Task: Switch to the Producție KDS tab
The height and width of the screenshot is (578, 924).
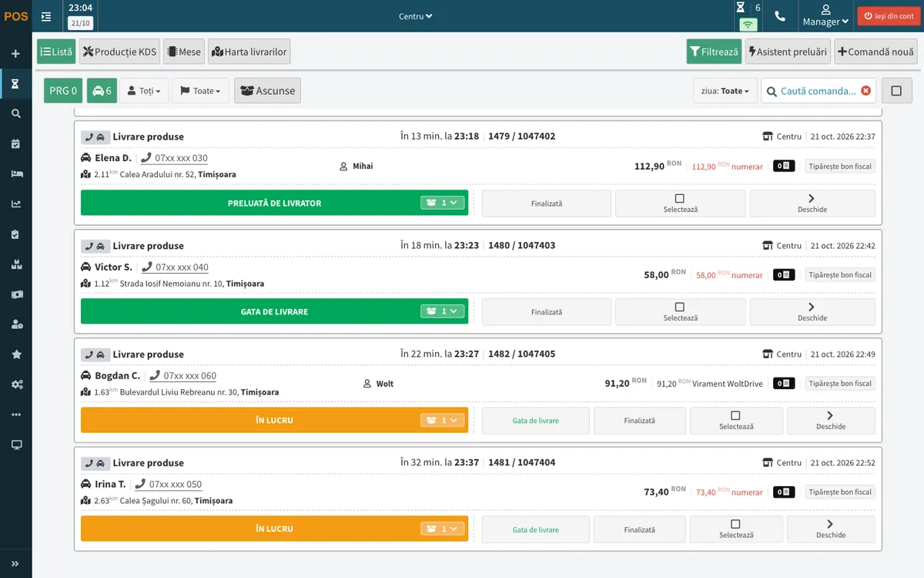Action: tap(119, 52)
